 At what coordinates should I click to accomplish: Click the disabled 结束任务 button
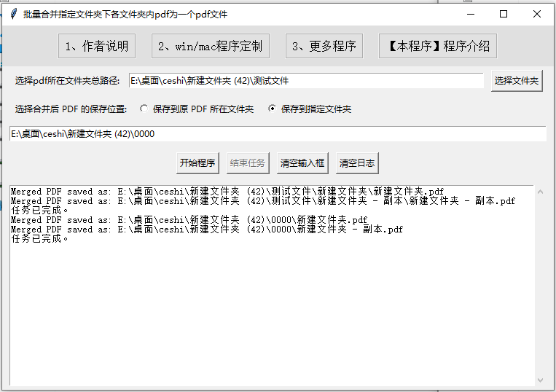(248, 163)
